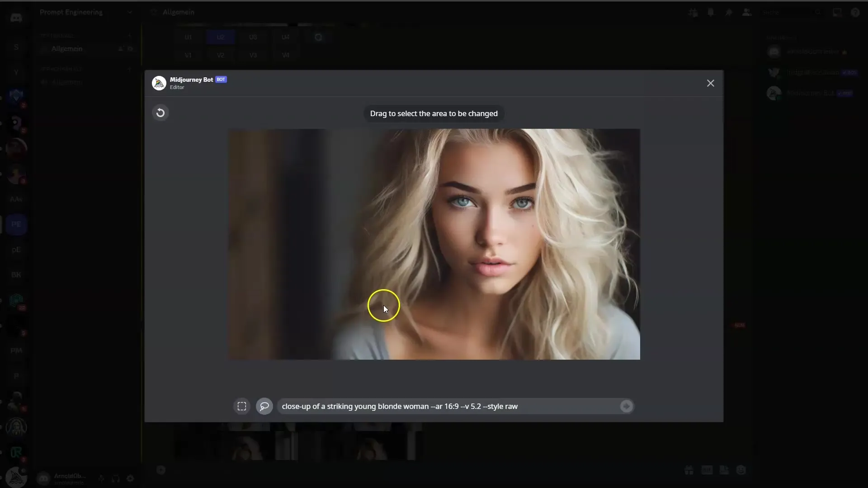Select the Allgemein text channel
The height and width of the screenshot is (488, 868).
click(x=86, y=49)
